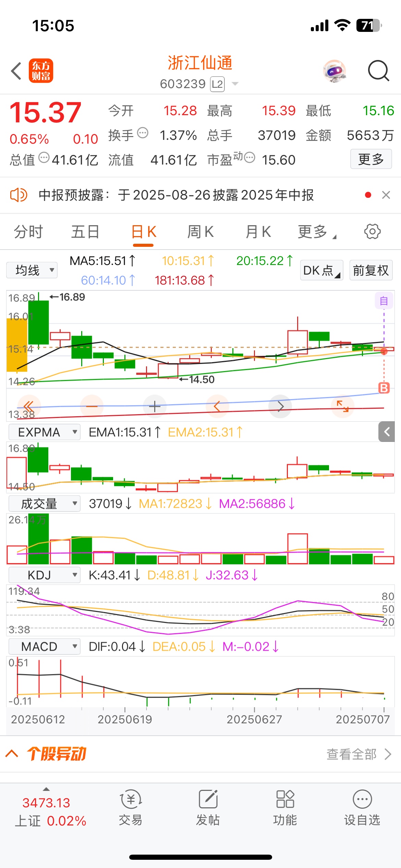The width and height of the screenshot is (401, 868).
Task: Open the DK点 dropdown
Action: (x=322, y=270)
